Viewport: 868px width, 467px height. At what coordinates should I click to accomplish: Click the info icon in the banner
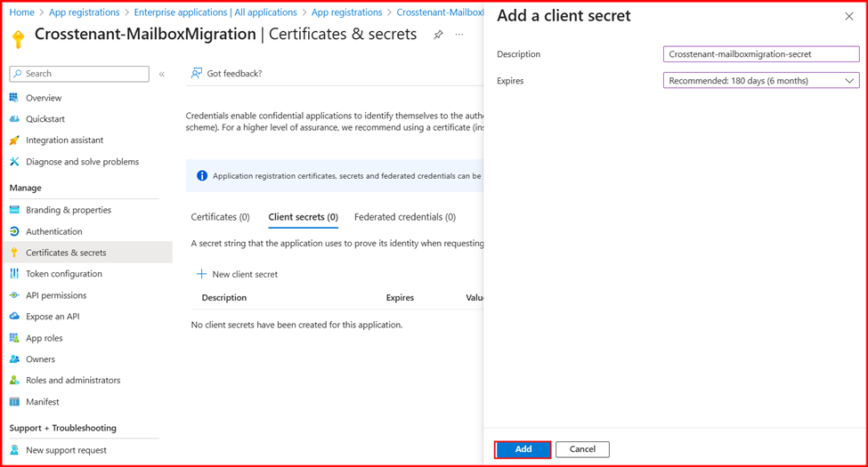tap(202, 176)
